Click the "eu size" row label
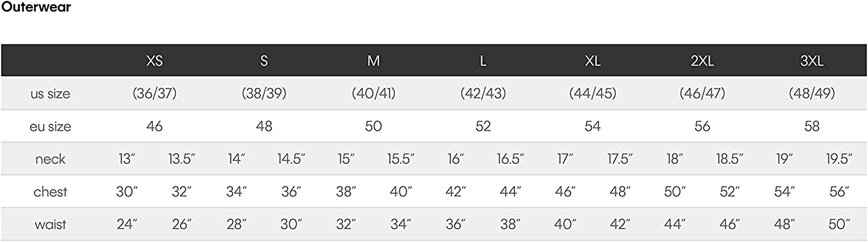The height and width of the screenshot is (242, 868). coord(50,126)
